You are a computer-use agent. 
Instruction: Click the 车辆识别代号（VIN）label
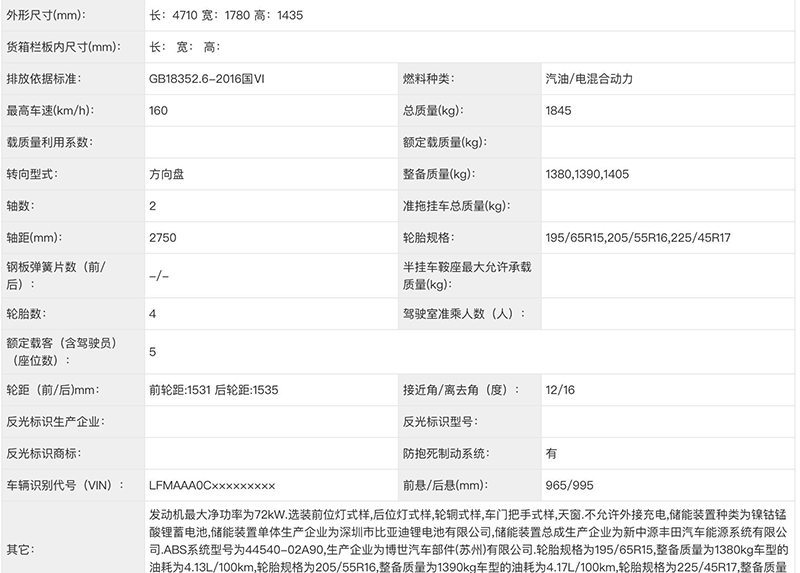point(65,485)
